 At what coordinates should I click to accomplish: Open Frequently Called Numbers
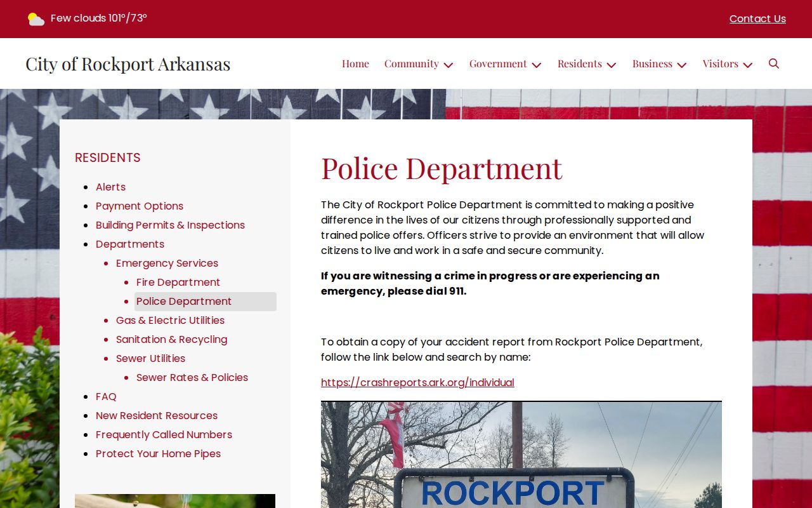164,434
